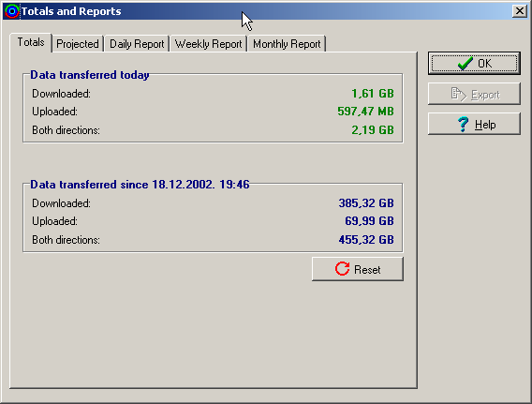Viewport: 532px width, 404px height.
Task: Switch to the Projected tab
Action: tap(78, 44)
